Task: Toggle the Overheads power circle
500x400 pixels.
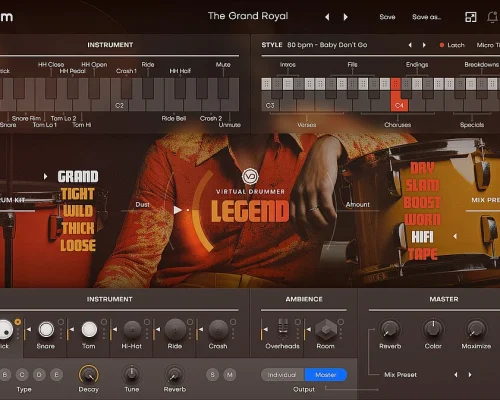Action: (298, 322)
